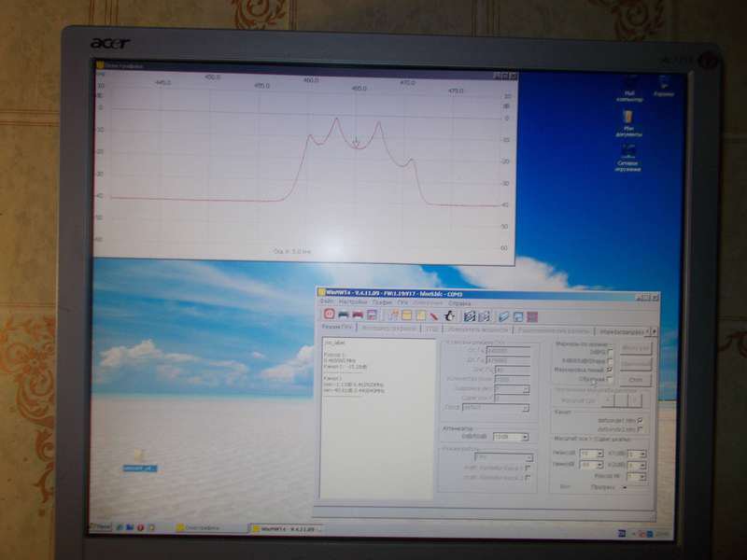Screen dimensions: 747x560
Task: Click the first yellow note toolbar icon
Action: tap(406, 315)
